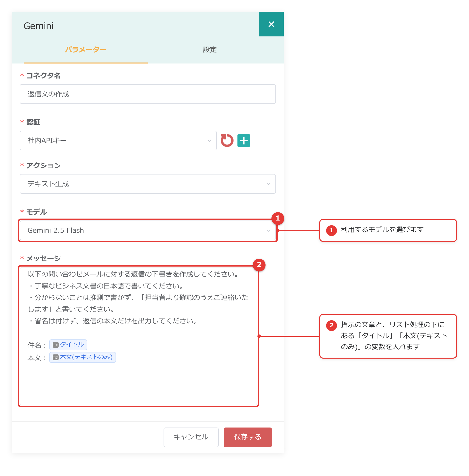Click the モデル field label
This screenshot has width=469, height=476.
pos(36,212)
